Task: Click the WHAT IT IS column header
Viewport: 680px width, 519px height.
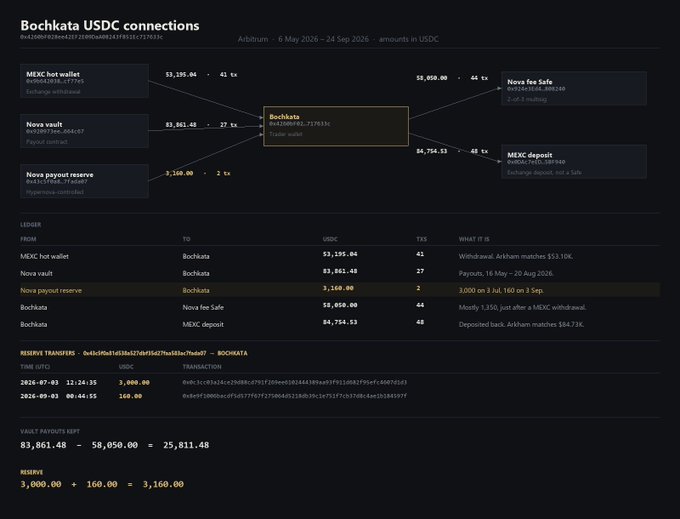Action: coord(474,239)
